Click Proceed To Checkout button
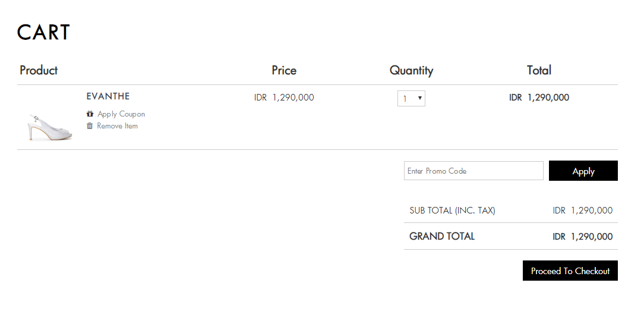This screenshot has height=333, width=644. (x=570, y=271)
